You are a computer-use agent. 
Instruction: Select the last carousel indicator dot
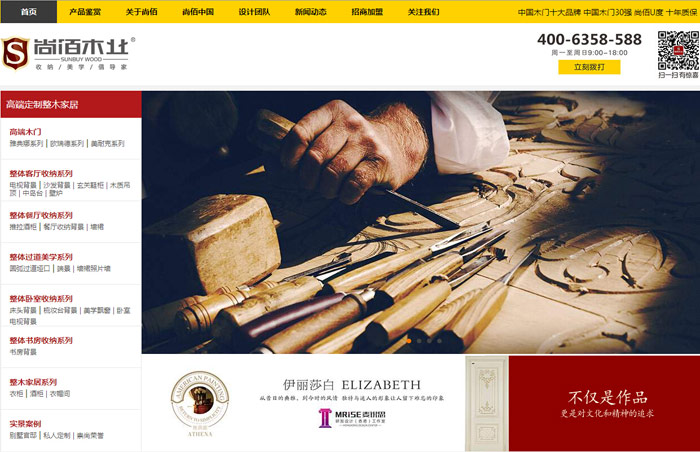click(x=439, y=341)
